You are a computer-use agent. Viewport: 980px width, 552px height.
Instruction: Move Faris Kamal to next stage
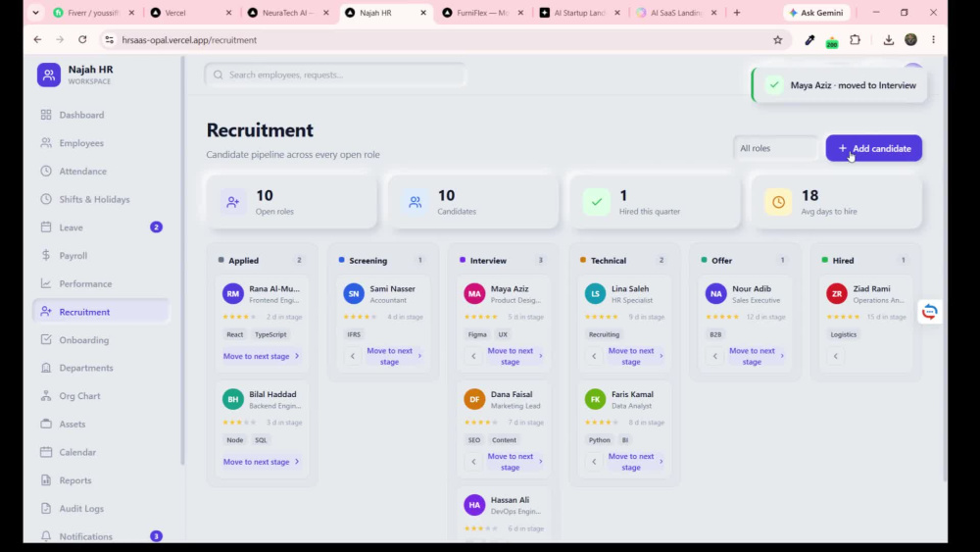click(636, 462)
